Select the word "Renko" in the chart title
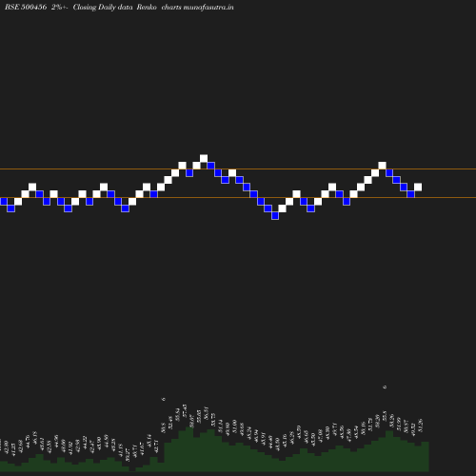The image size is (476, 476). point(147,7)
